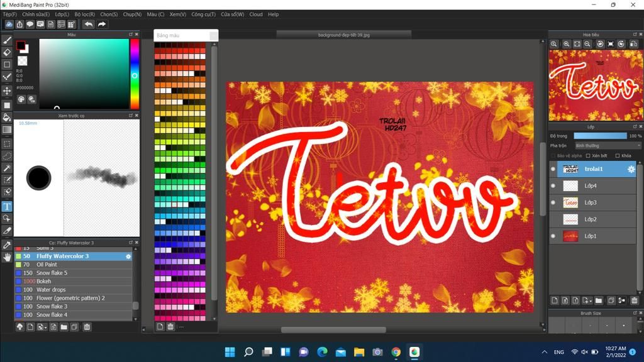Add brush folder in brush panel
The width and height of the screenshot is (644, 362).
64,327
